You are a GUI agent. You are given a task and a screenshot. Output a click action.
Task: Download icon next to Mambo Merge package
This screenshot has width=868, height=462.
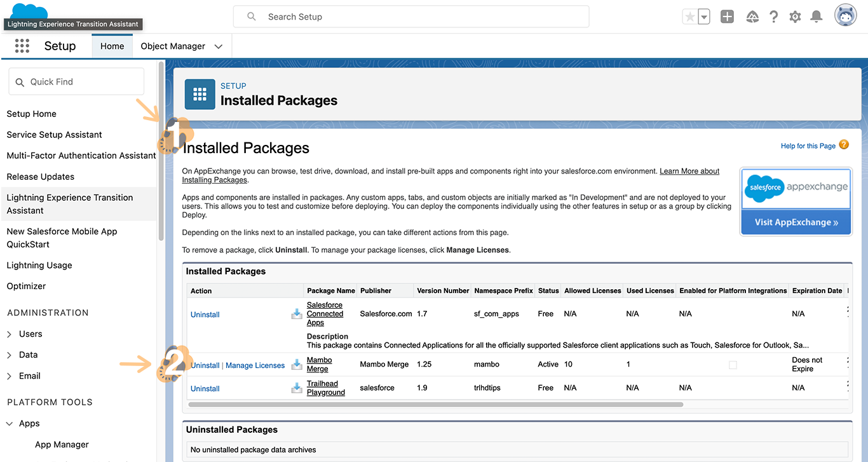coord(297,365)
